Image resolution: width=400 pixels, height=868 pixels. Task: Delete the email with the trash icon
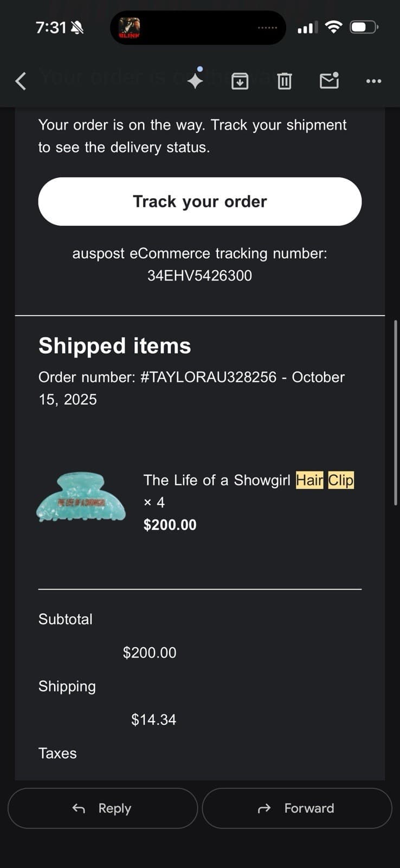click(x=284, y=81)
